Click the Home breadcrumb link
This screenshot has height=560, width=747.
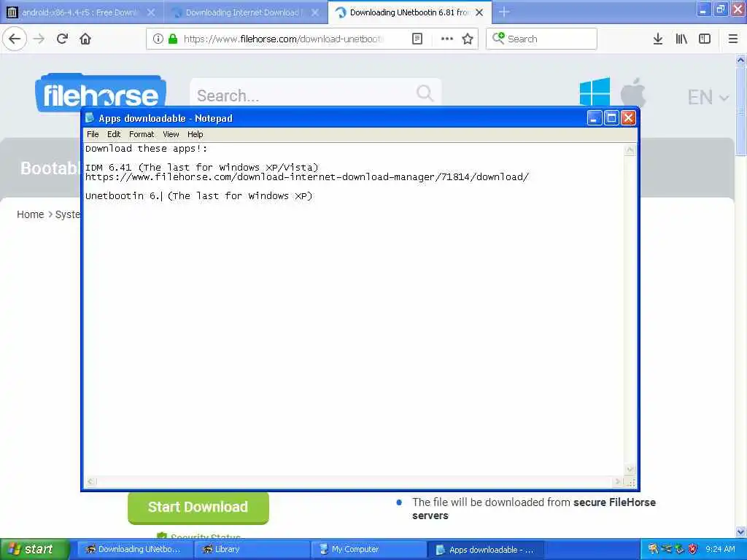30,214
